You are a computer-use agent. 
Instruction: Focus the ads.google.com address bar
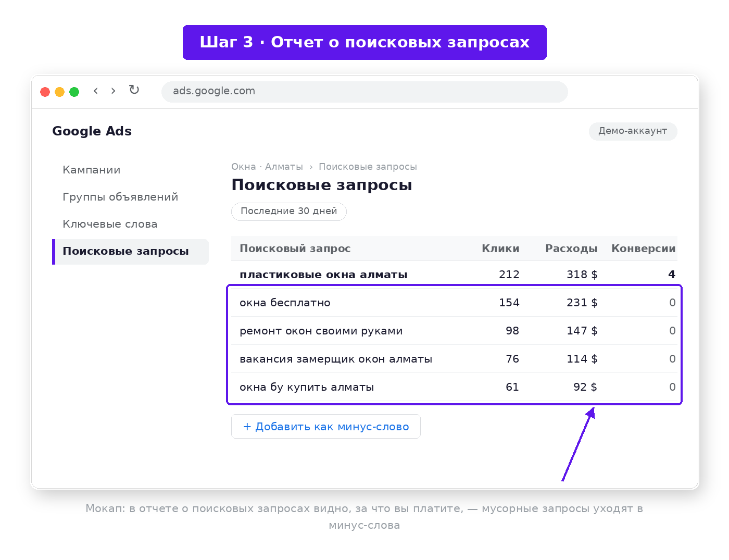pos(364,92)
